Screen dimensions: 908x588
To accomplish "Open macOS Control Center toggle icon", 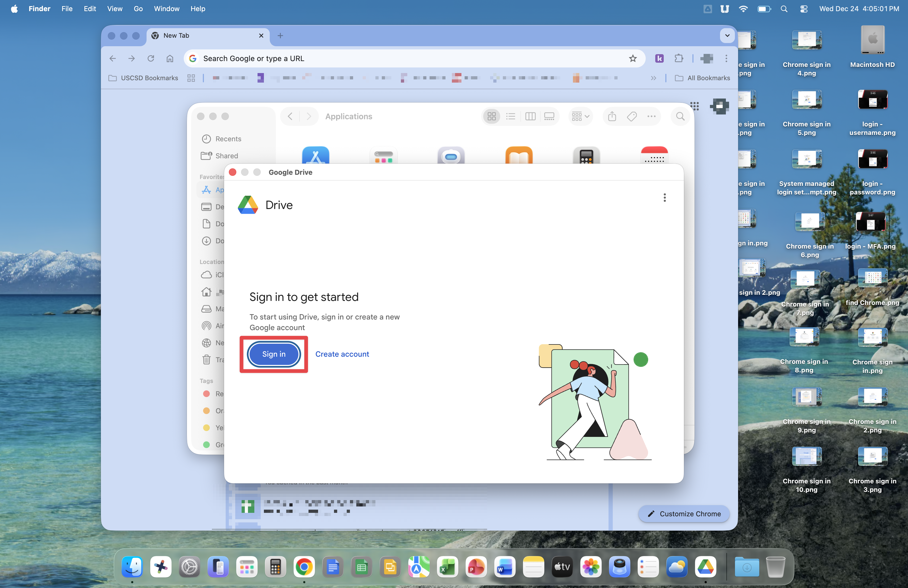I will coord(803,8).
